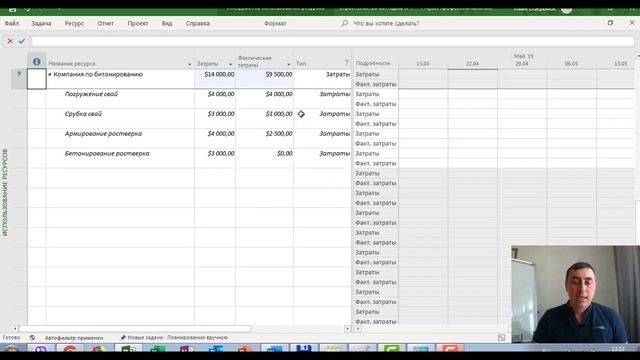Open the Проект ribbon tab
The height and width of the screenshot is (360, 640).
point(138,23)
